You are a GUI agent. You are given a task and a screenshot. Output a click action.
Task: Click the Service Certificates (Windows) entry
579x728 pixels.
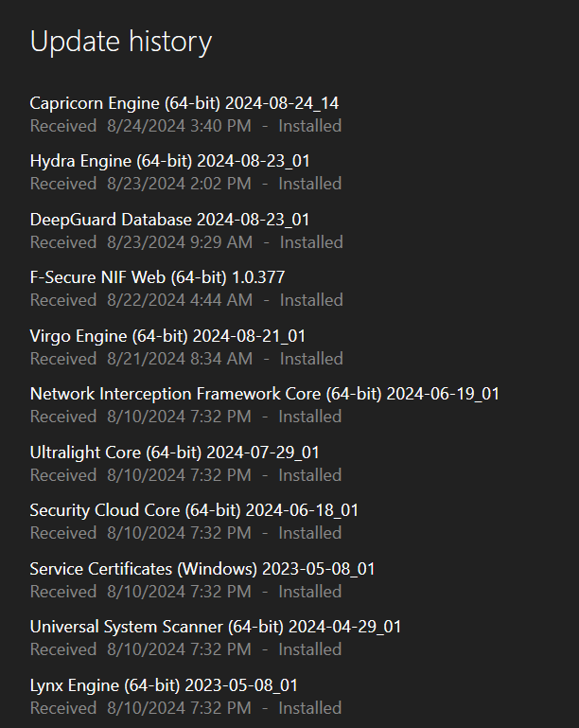(202, 569)
